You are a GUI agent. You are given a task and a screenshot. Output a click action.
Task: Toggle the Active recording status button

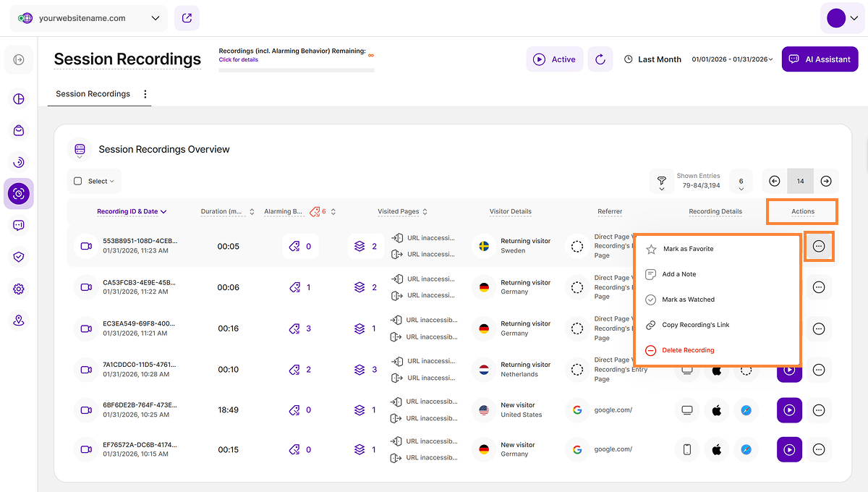555,59
